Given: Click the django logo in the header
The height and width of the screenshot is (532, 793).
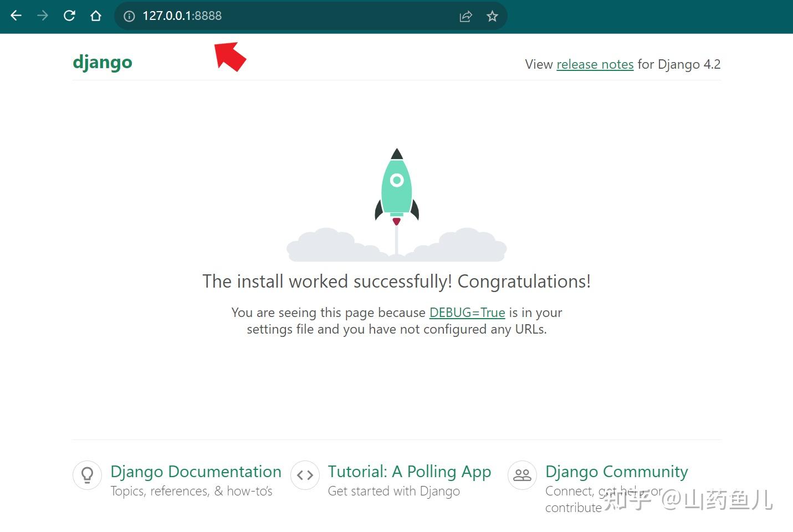Looking at the screenshot, I should (x=102, y=62).
